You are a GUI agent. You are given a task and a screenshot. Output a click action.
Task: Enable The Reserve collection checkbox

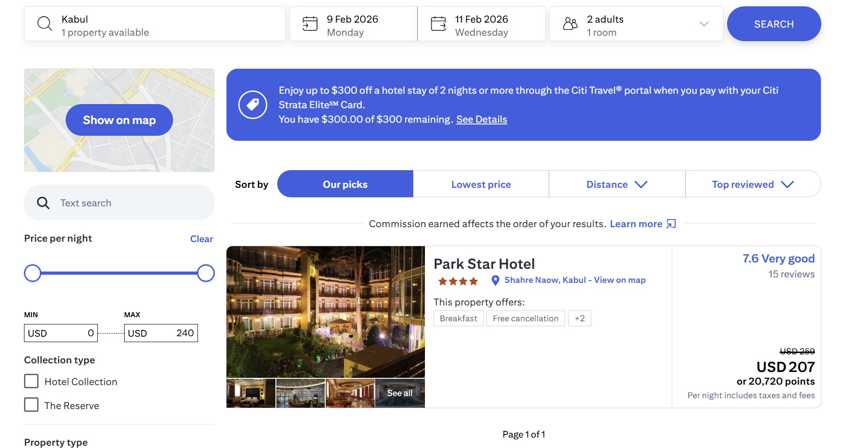tap(31, 405)
